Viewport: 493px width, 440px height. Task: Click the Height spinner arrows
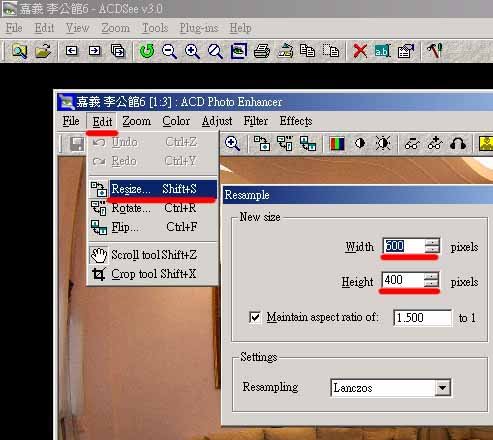[x=431, y=280]
